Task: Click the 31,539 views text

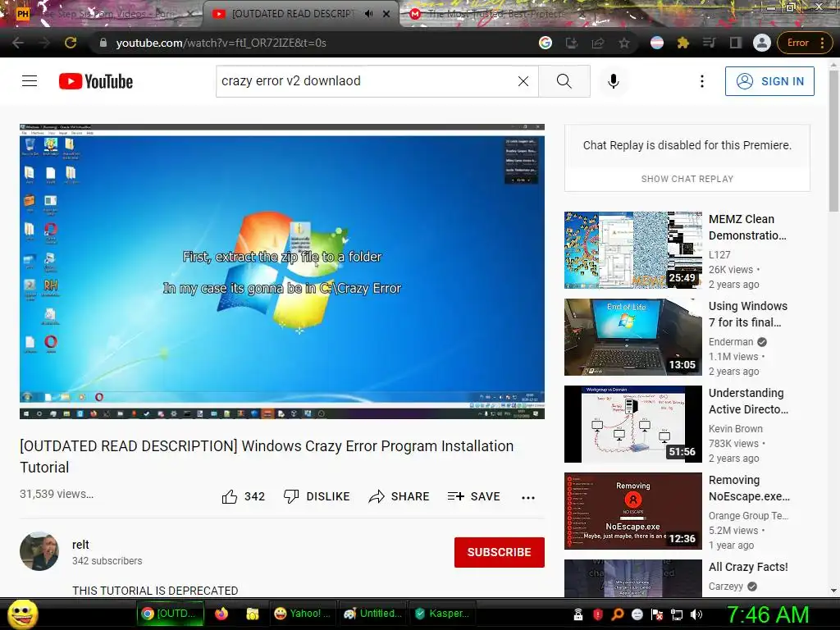Action: 57,494
